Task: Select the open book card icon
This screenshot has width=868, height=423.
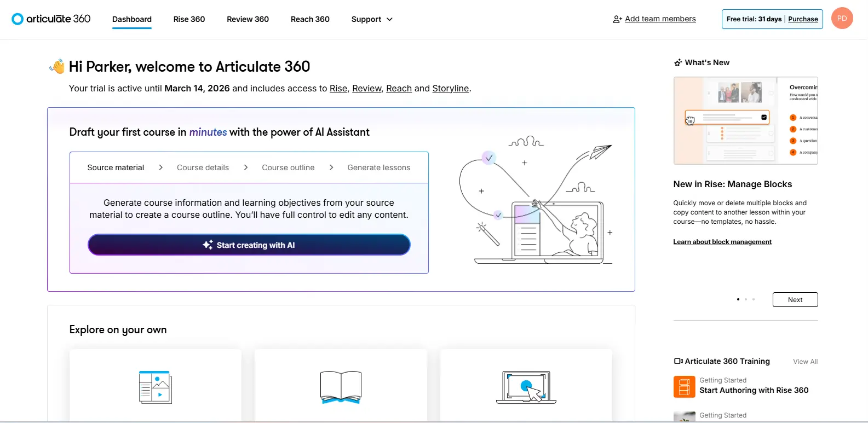Action: 341,387
